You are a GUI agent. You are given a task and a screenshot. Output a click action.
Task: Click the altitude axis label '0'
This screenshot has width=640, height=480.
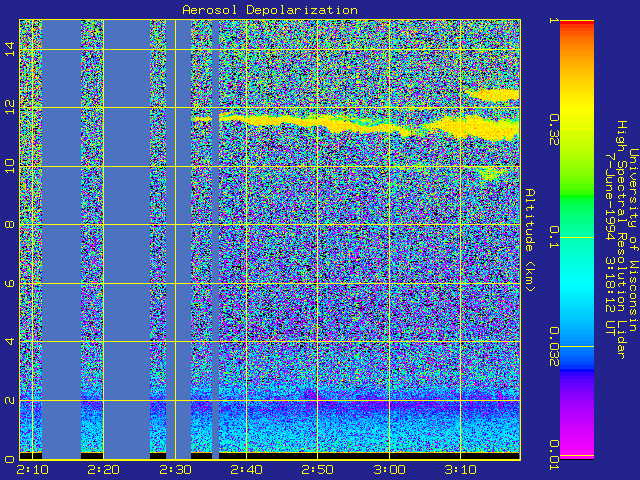click(10, 459)
